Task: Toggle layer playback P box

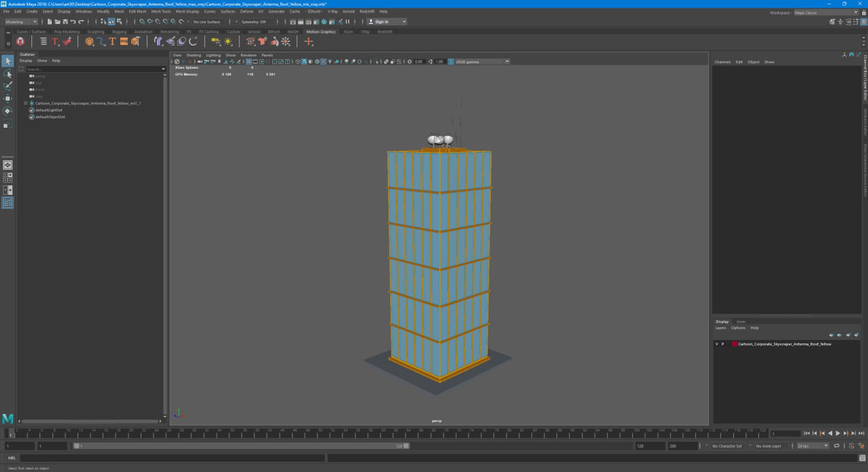Action: [x=722, y=344]
